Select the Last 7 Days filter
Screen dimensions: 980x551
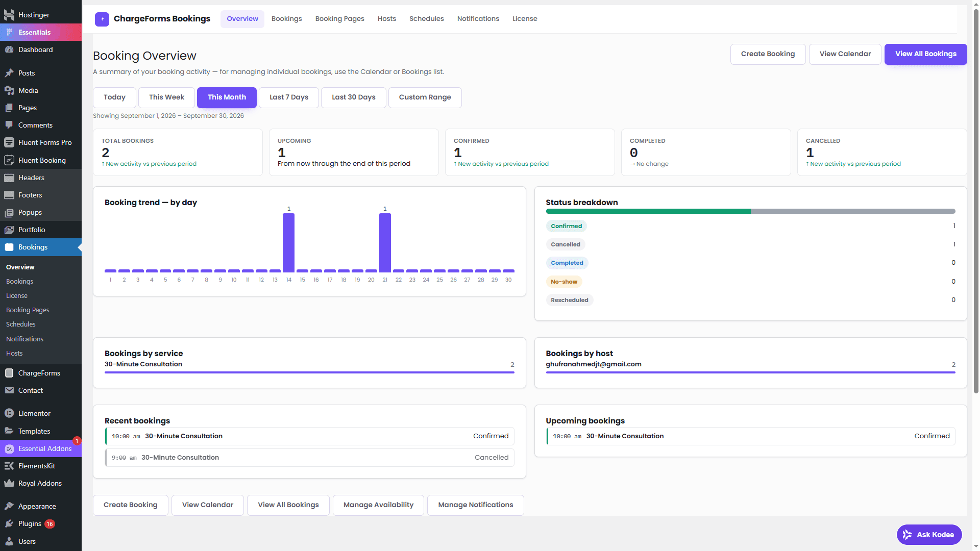[289, 97]
